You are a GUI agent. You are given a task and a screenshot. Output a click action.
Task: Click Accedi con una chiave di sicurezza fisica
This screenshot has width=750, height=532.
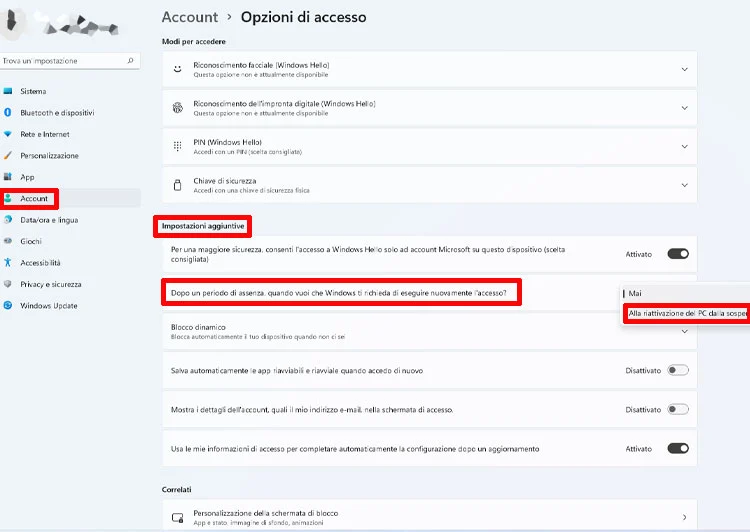[251, 190]
